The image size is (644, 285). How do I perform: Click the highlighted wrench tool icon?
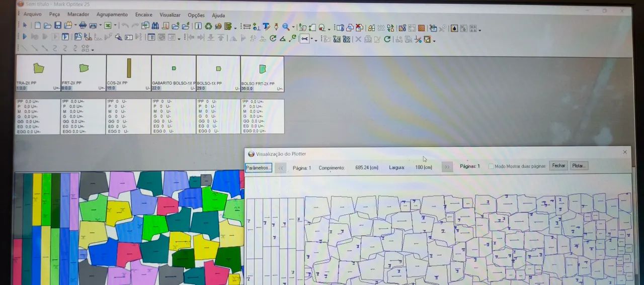click(x=304, y=39)
